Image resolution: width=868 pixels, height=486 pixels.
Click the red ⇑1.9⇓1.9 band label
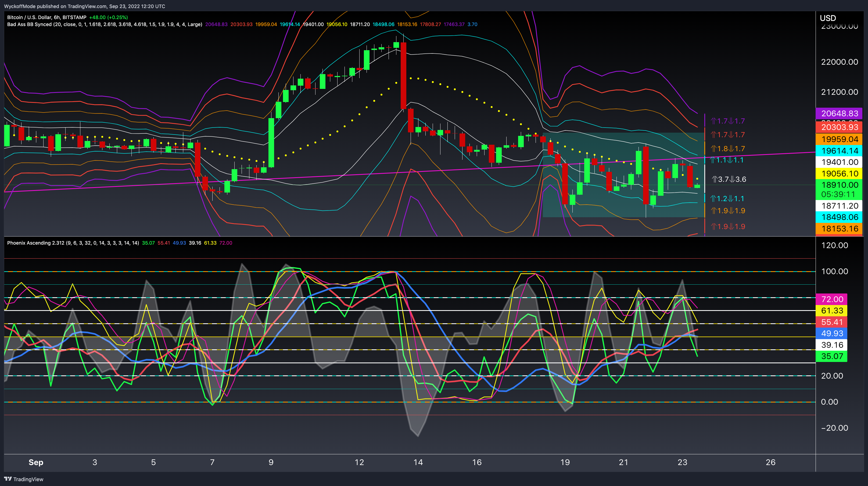(727, 227)
